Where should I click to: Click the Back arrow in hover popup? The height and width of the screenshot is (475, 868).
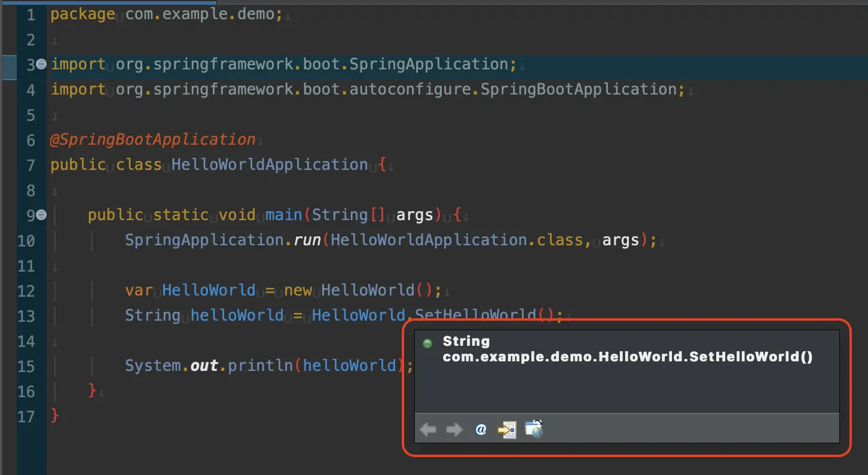(x=428, y=430)
